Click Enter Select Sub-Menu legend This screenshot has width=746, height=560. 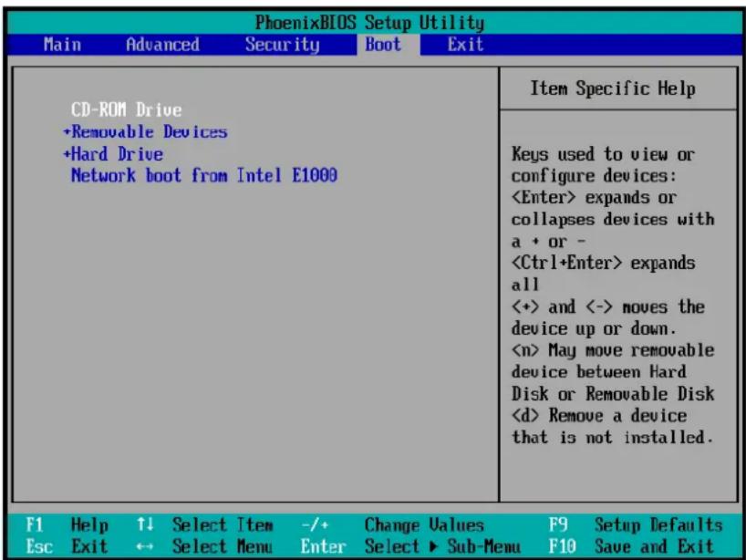click(410, 546)
